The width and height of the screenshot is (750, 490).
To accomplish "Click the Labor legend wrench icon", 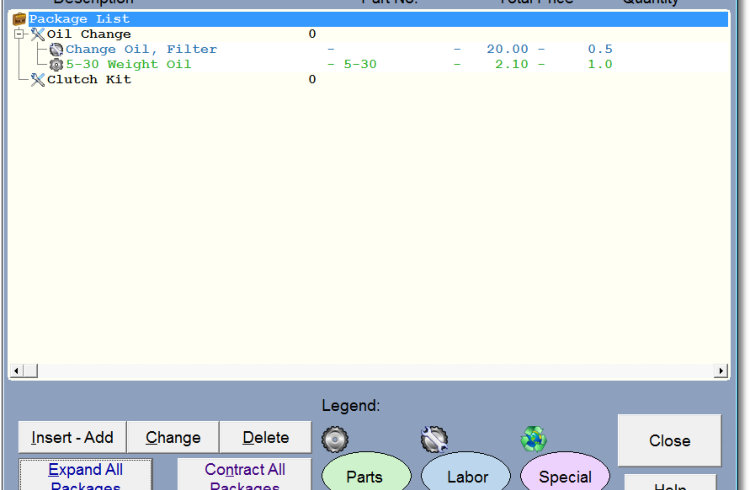I will tap(434, 438).
